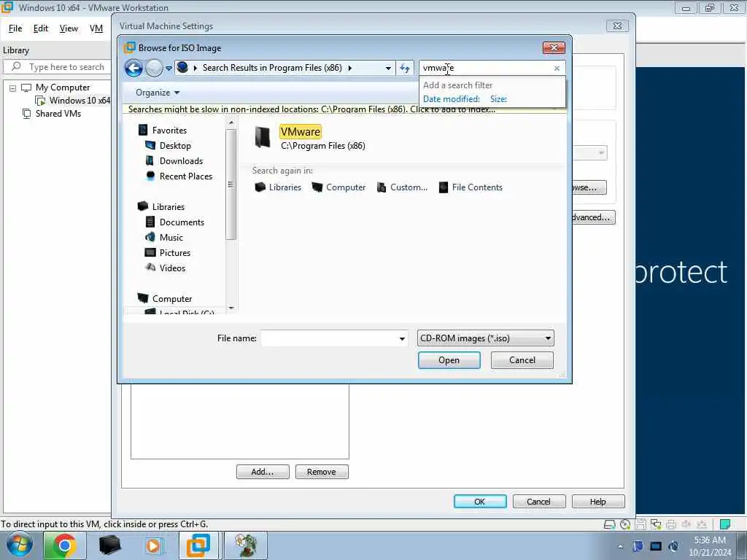Click hard disk status icon in VMware

(609, 524)
